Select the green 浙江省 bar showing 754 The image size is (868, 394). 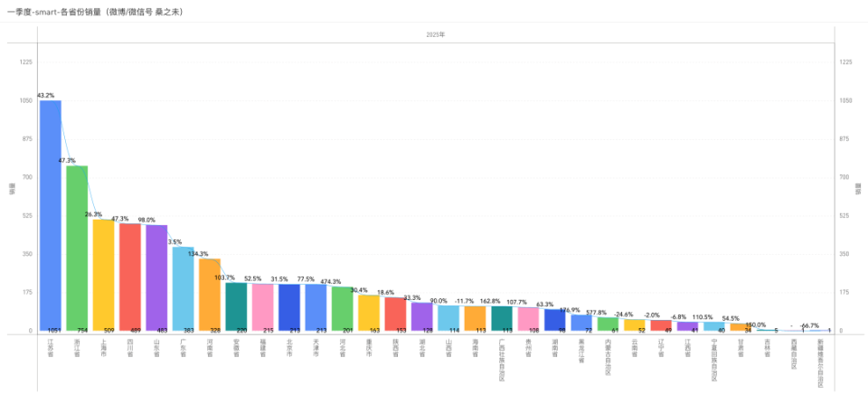click(x=77, y=249)
